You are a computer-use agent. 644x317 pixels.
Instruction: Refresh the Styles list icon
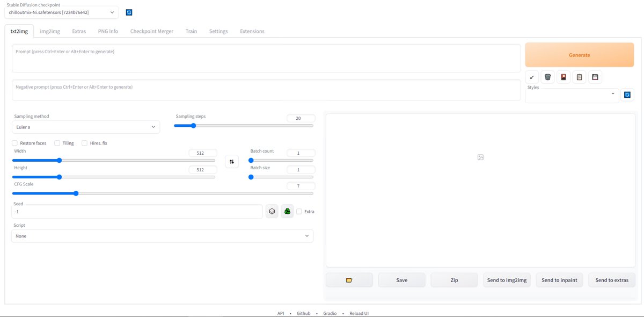pyautogui.click(x=627, y=95)
